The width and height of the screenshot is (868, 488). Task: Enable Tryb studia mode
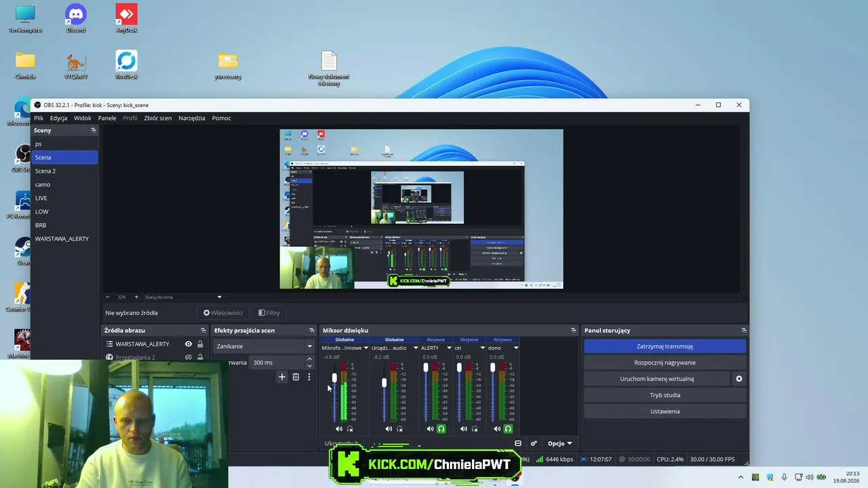[665, 395]
